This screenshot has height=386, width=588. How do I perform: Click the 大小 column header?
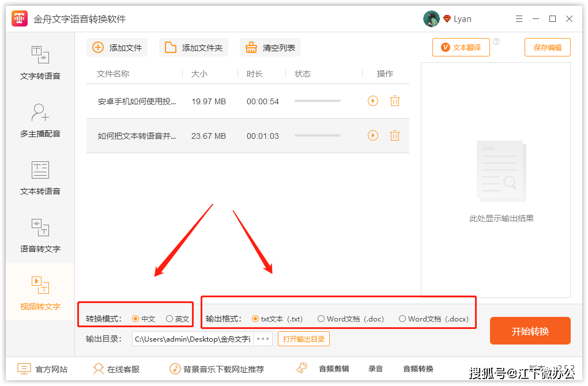click(199, 74)
